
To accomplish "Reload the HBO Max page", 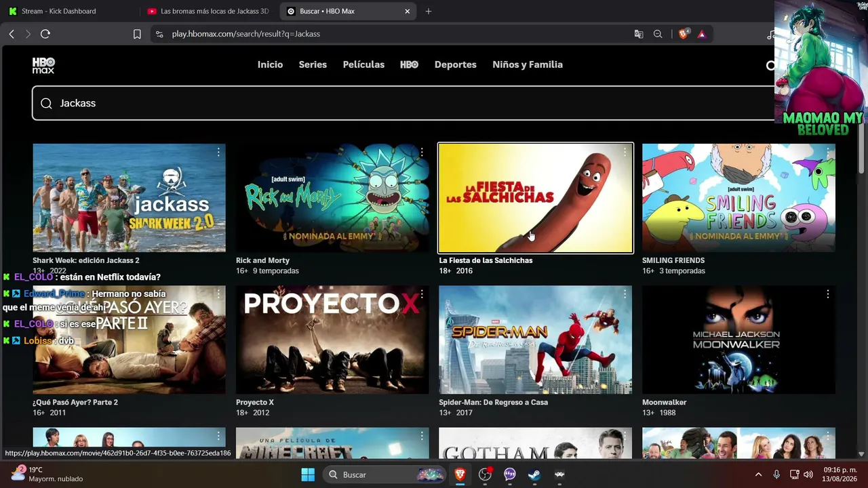I will (45, 34).
